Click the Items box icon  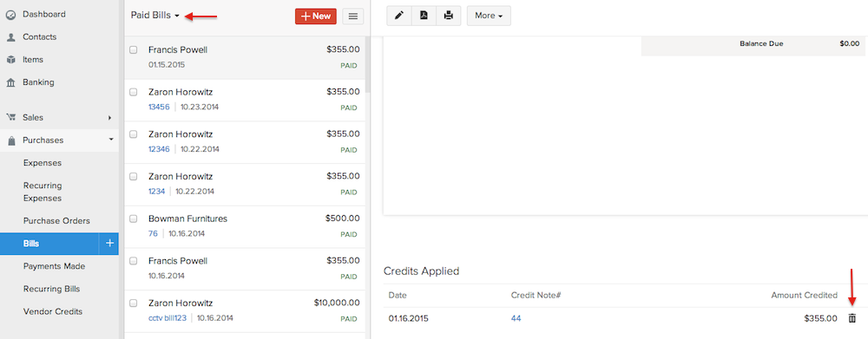(x=10, y=60)
